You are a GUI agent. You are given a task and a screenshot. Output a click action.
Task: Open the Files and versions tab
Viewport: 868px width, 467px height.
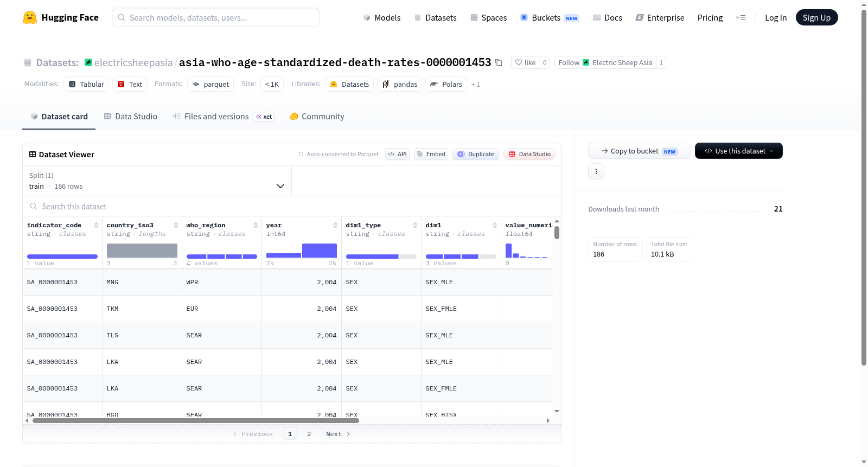(x=224, y=117)
